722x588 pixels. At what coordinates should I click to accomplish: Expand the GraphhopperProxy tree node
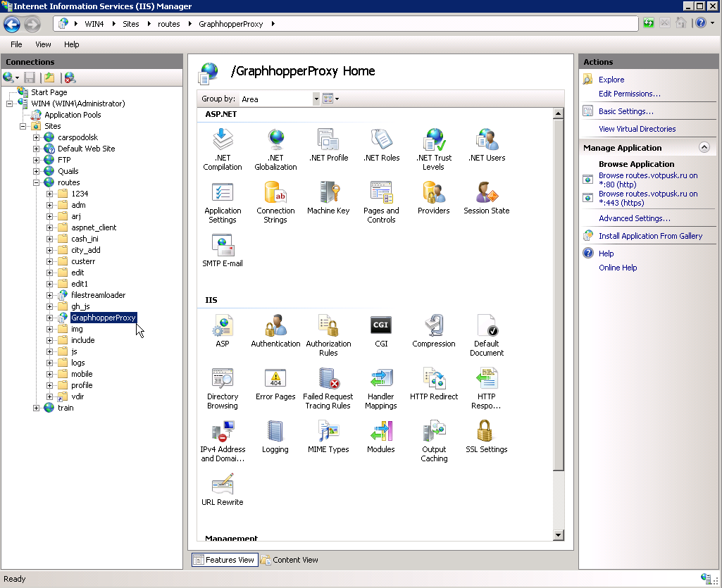click(49, 318)
